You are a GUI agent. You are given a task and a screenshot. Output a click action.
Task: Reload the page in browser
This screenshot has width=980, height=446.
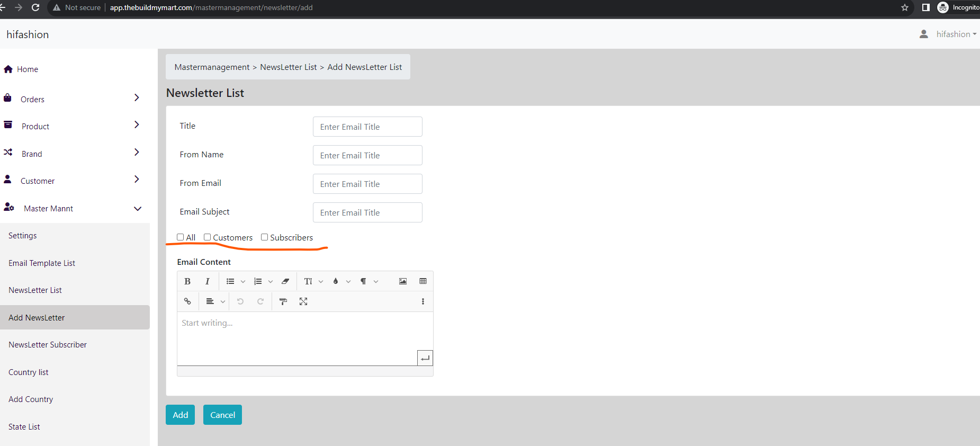tap(35, 7)
